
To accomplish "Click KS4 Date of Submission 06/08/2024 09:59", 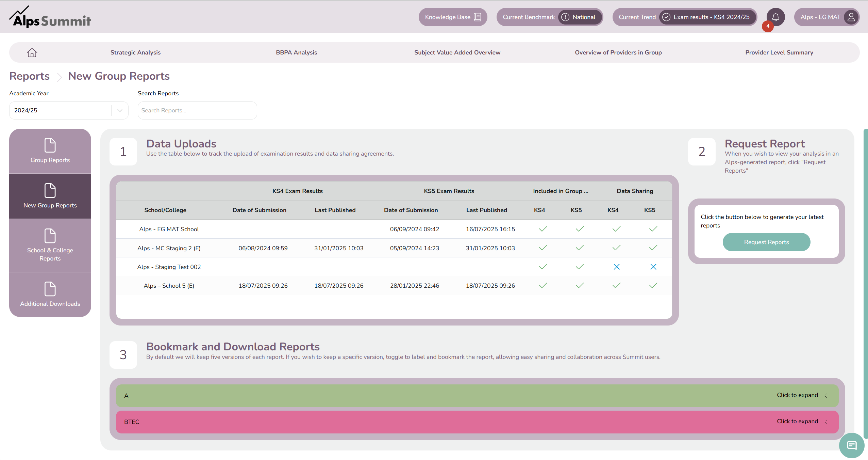I will click(263, 248).
